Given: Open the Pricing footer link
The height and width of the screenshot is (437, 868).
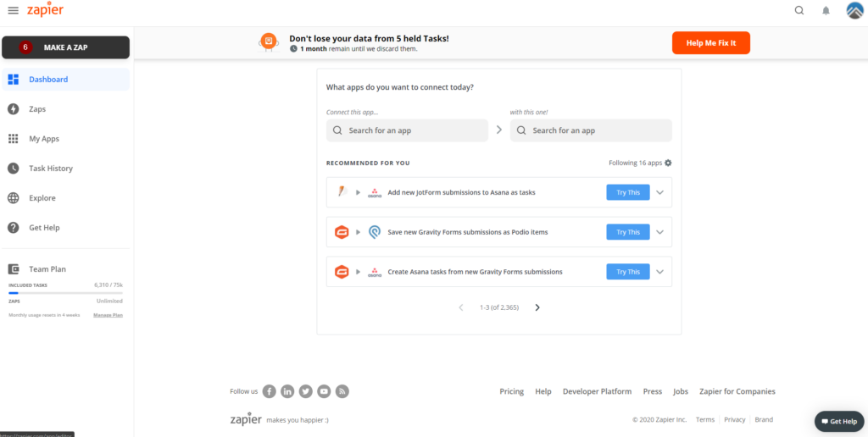Looking at the screenshot, I should [511, 391].
